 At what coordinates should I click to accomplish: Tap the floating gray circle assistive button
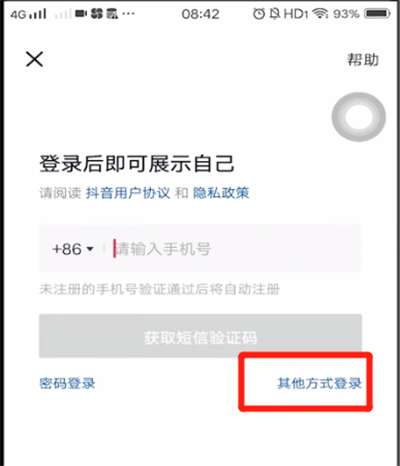(358, 117)
